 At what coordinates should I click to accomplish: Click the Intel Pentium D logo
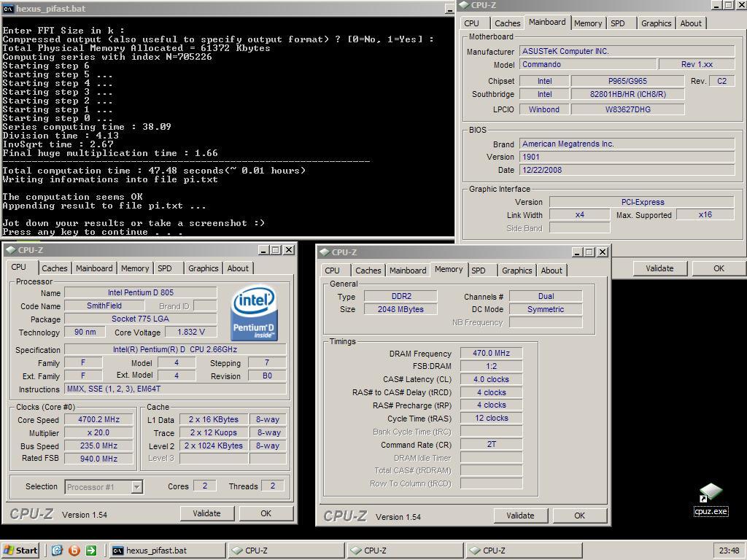click(254, 313)
